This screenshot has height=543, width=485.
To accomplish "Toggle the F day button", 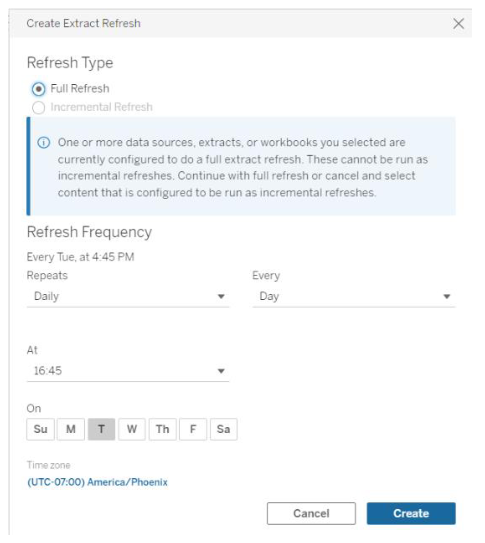I will (193, 429).
